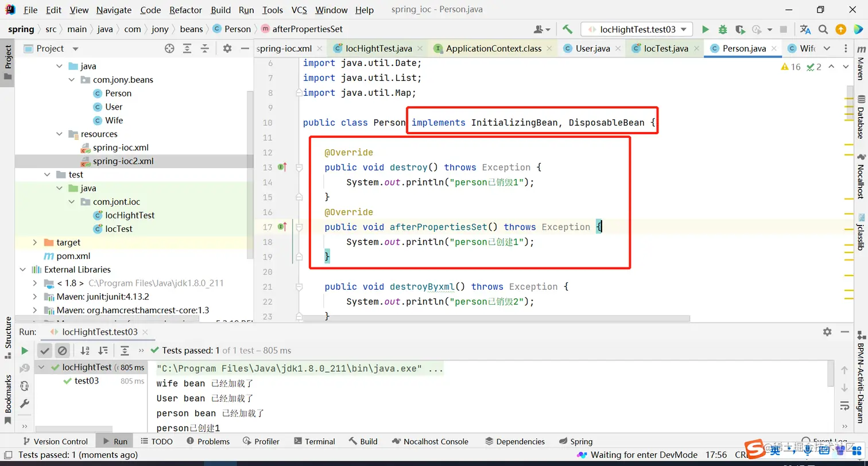
Task: Start debugging with the green bug icon
Action: pos(723,29)
